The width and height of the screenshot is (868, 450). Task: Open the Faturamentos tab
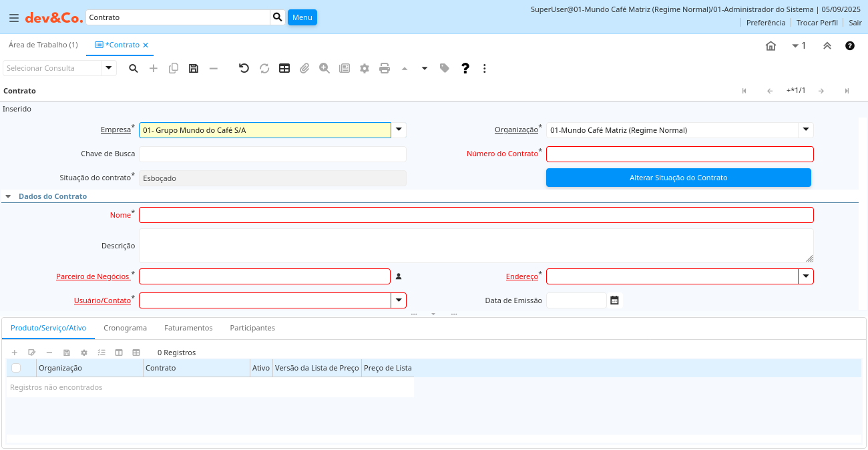(188, 328)
